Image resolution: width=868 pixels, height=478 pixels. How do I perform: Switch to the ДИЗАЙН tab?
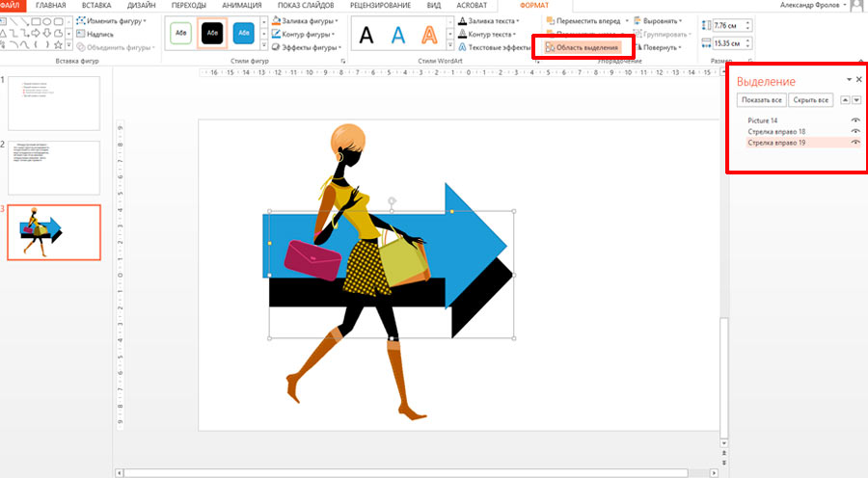[141, 5]
